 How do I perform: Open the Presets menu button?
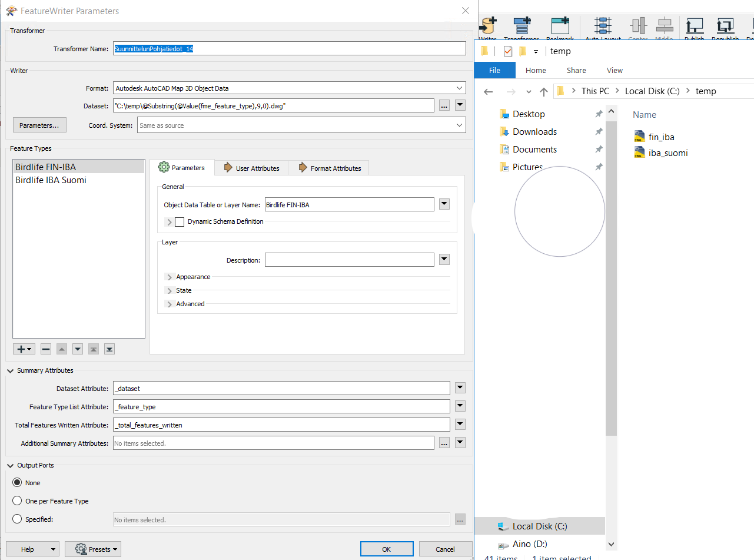click(93, 549)
